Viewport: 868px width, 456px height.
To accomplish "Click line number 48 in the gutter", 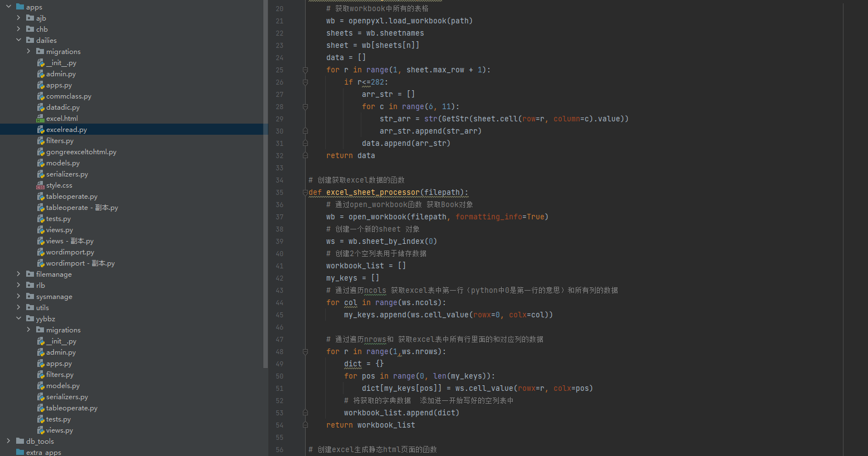I will pyautogui.click(x=279, y=351).
